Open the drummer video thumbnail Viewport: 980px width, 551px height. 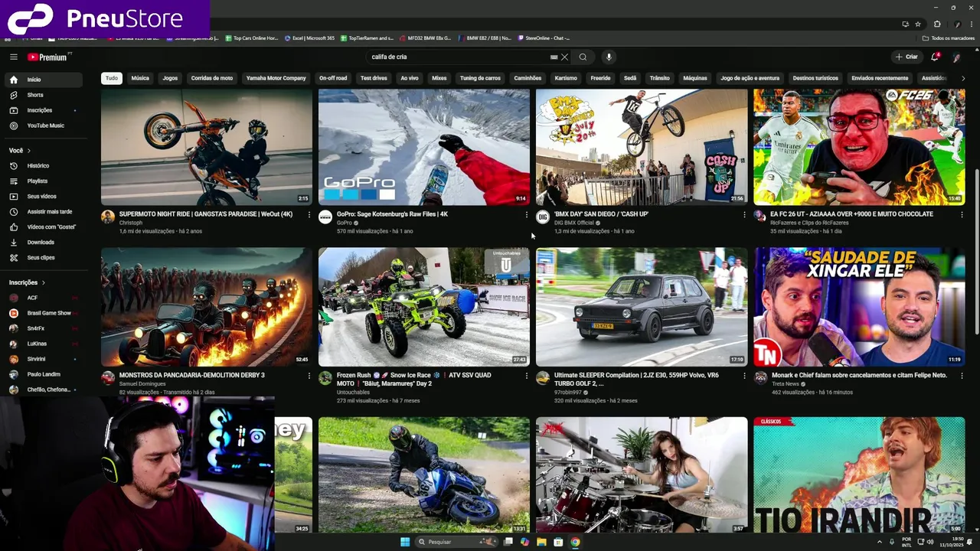click(642, 474)
